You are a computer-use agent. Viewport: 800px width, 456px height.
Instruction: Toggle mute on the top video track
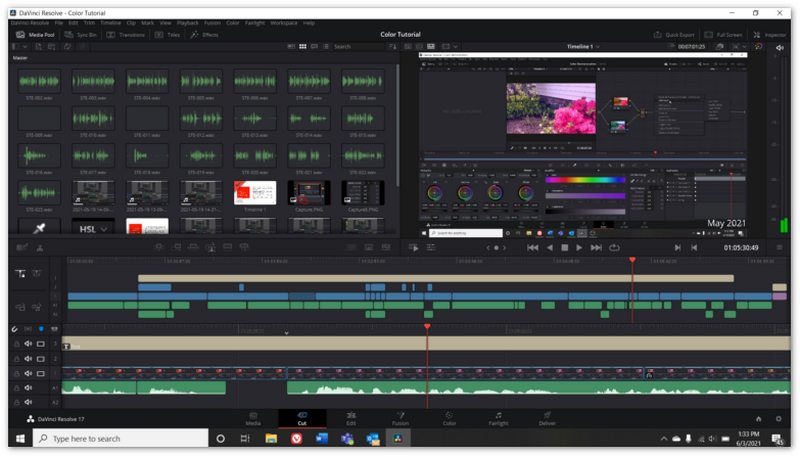tap(28, 344)
